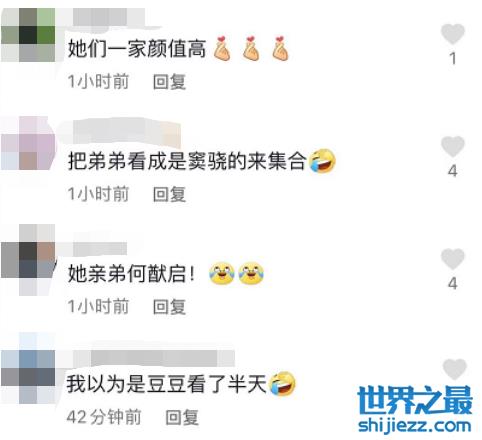Reply to the 42分钟前 comment

pyautogui.click(x=182, y=417)
